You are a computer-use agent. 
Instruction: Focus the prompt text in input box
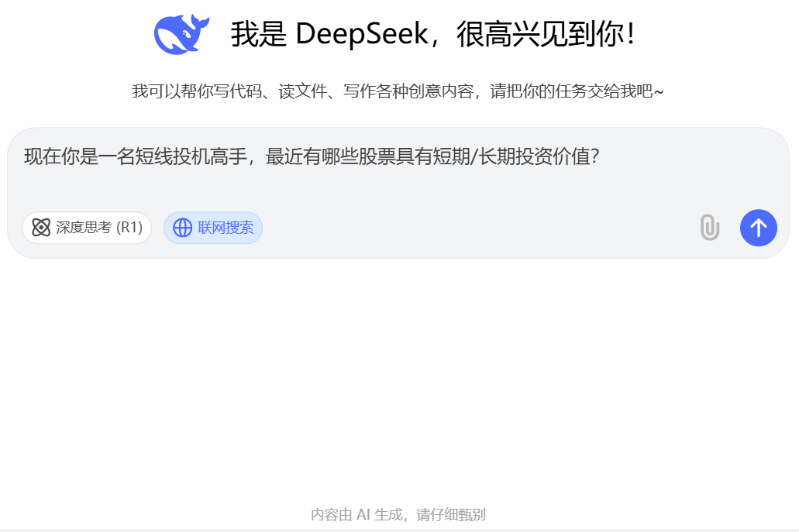click(312, 156)
